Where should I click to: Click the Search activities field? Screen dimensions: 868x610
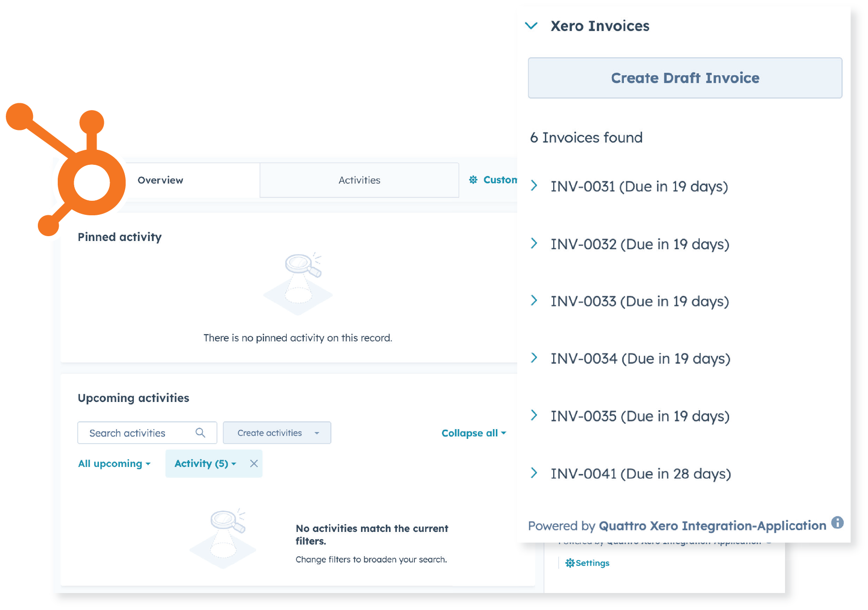click(147, 433)
